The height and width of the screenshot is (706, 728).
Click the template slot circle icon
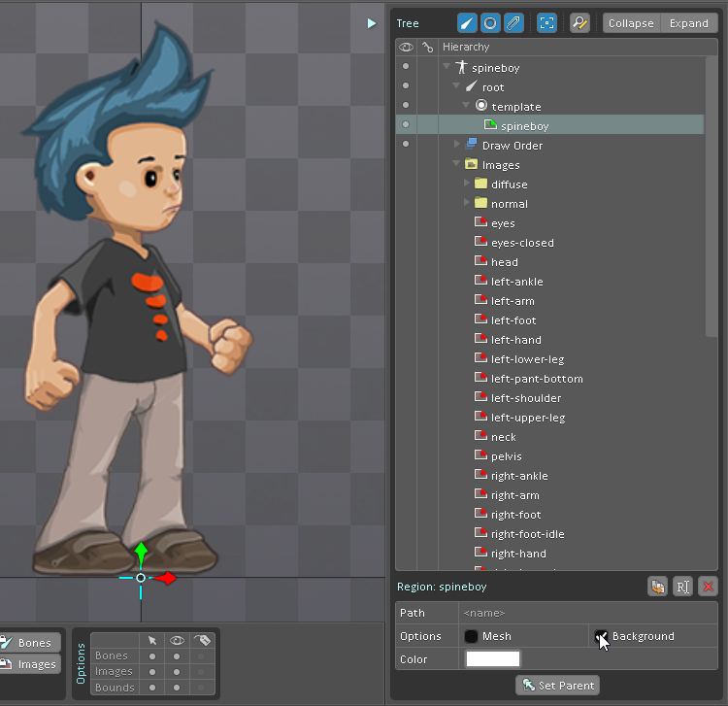click(481, 106)
